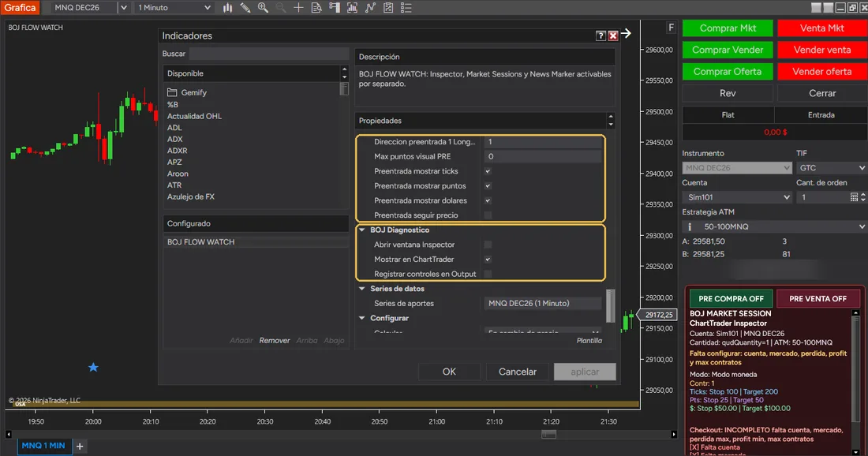The height and width of the screenshot is (456, 868).
Task: Click Cancelar in the Indicadores dialog
Action: coord(517,372)
